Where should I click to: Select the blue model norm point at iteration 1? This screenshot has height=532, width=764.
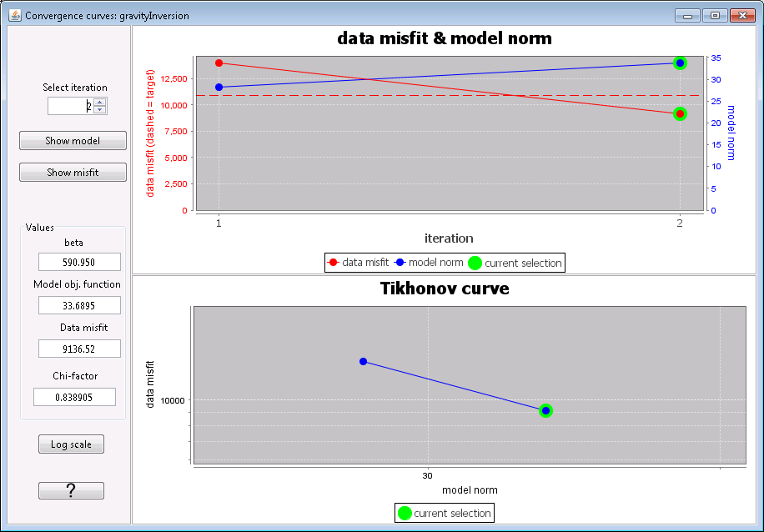click(x=219, y=88)
